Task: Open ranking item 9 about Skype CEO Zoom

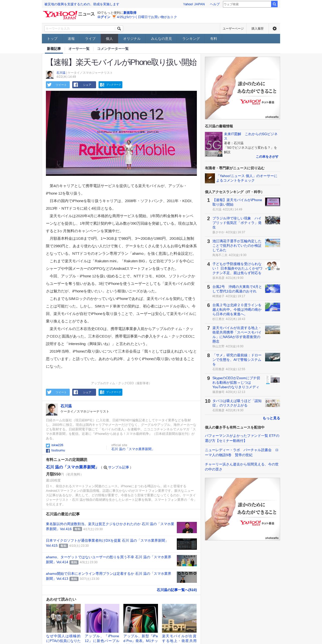Action: [236, 382]
